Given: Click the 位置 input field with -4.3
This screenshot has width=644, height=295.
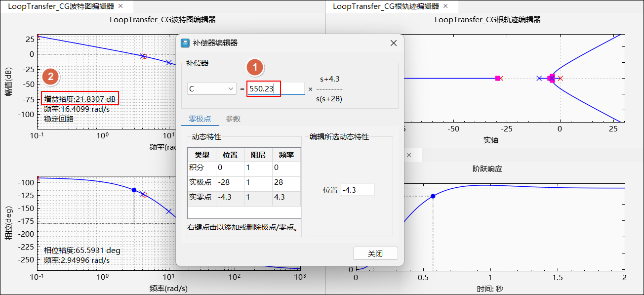Looking at the screenshot, I should coord(357,190).
